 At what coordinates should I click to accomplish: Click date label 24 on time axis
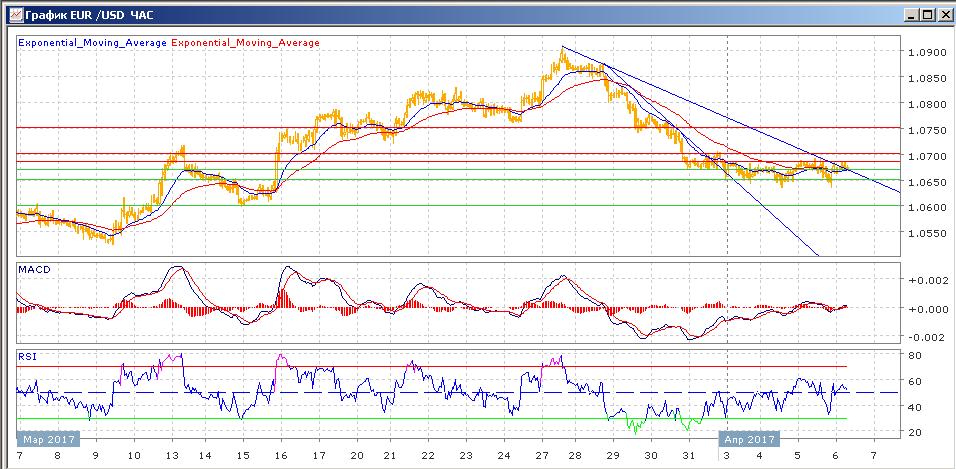tap(503, 455)
